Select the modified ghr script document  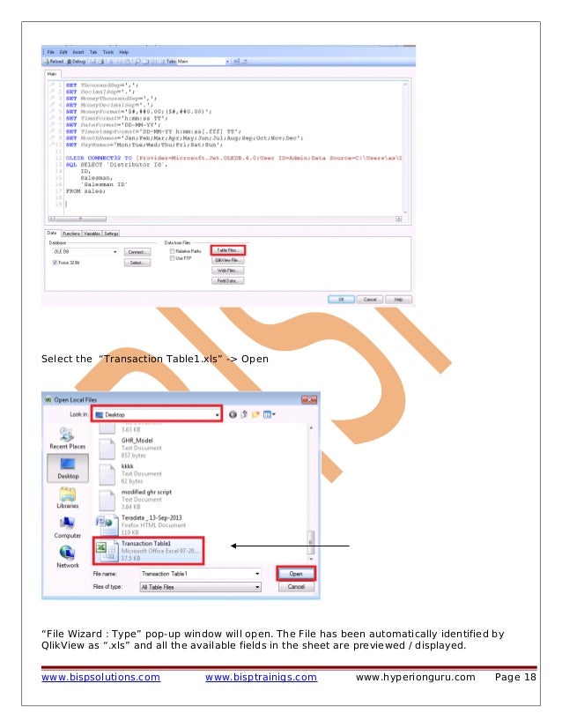pos(135,499)
